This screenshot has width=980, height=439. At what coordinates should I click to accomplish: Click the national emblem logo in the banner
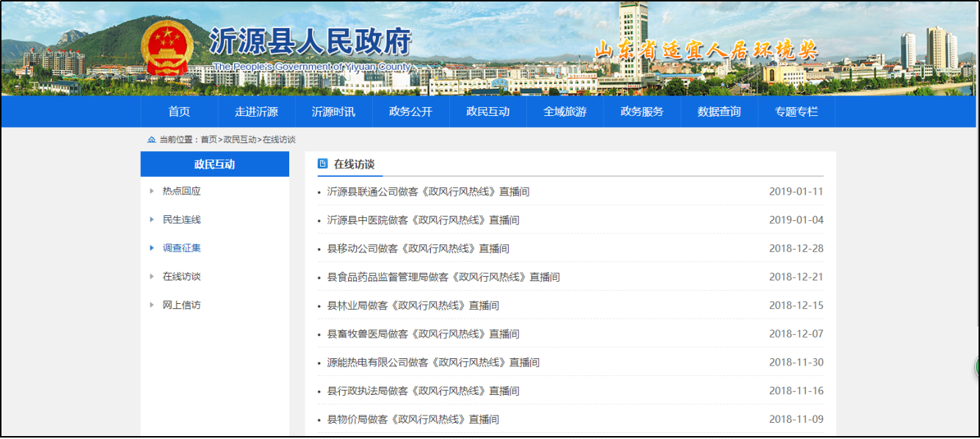(x=167, y=47)
